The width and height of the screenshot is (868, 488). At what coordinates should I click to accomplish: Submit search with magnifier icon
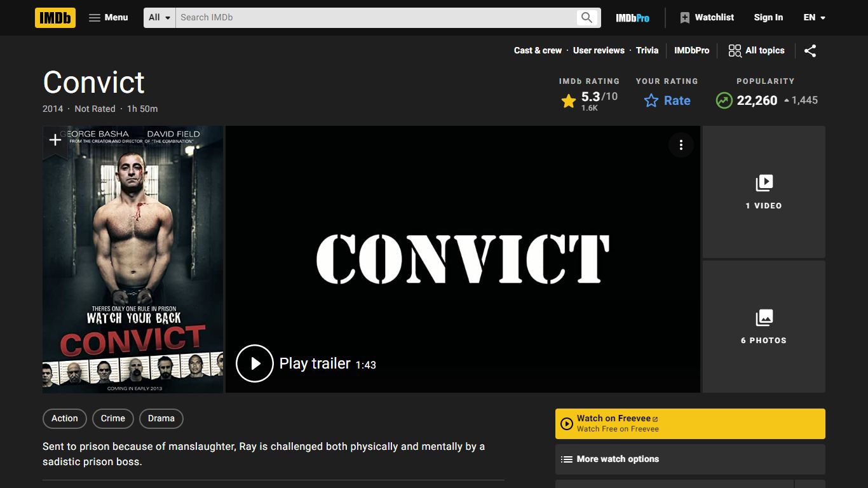[587, 18]
